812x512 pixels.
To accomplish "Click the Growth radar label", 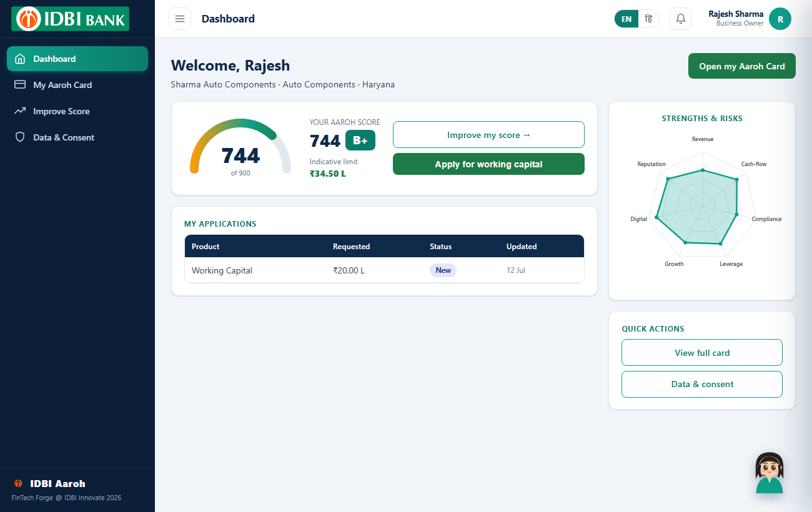I will [674, 264].
